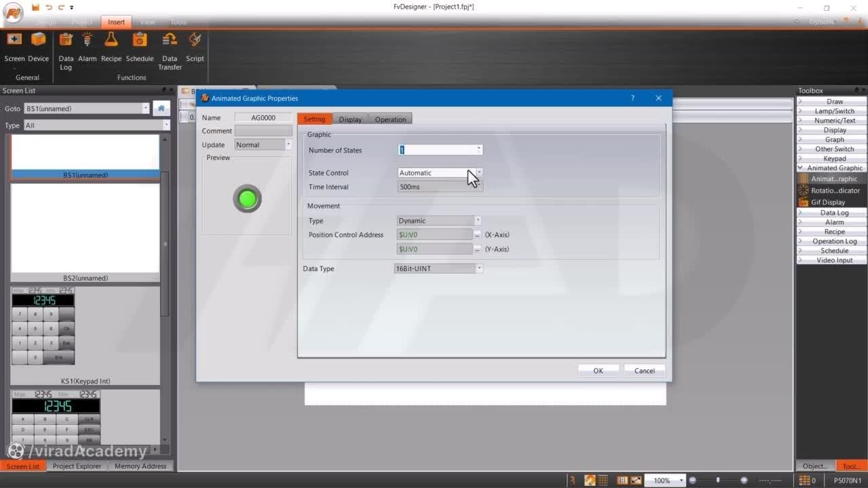The image size is (868, 488).
Task: Select the BS2(unnamed) screen thumbnail
Action: pos(85,228)
